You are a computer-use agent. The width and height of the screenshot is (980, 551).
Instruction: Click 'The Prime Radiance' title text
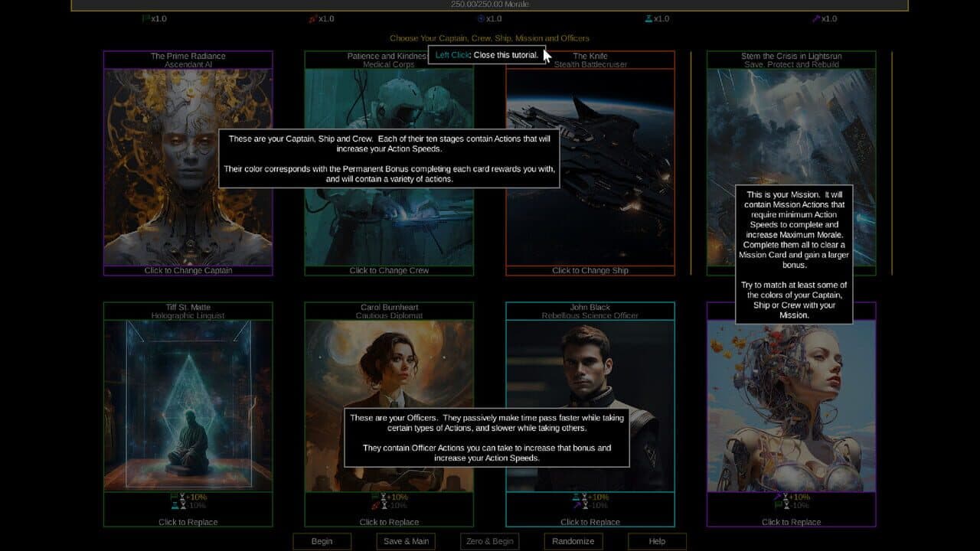[188, 56]
